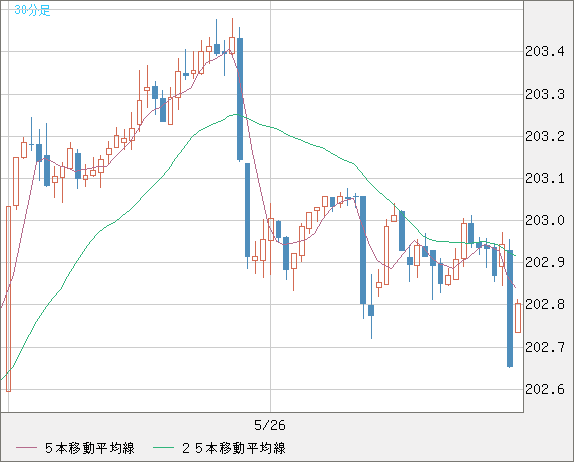Click the 203.1 price axis label

(x=545, y=179)
